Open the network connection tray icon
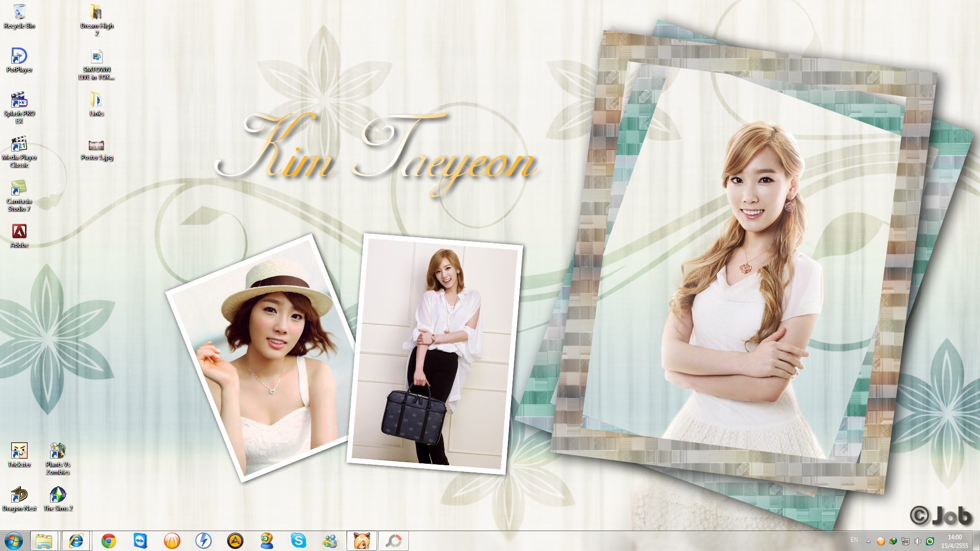 pyautogui.click(x=905, y=541)
